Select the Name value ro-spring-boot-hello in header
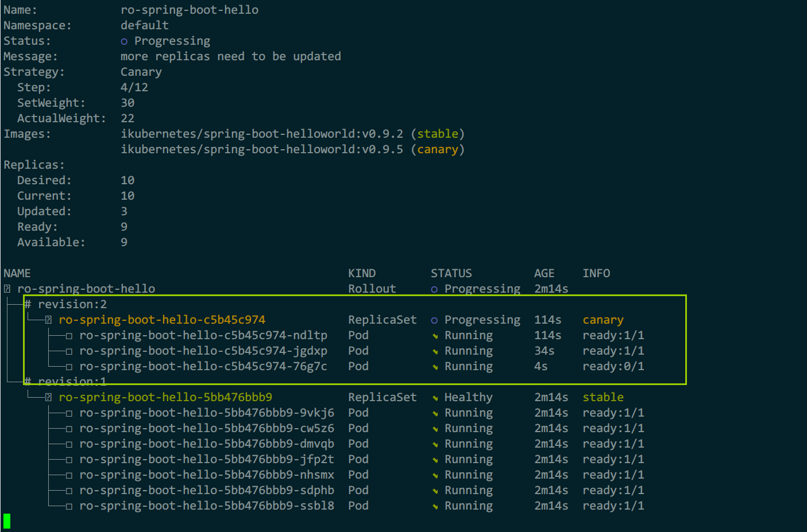Image resolution: width=807 pixels, height=532 pixels. (190, 10)
